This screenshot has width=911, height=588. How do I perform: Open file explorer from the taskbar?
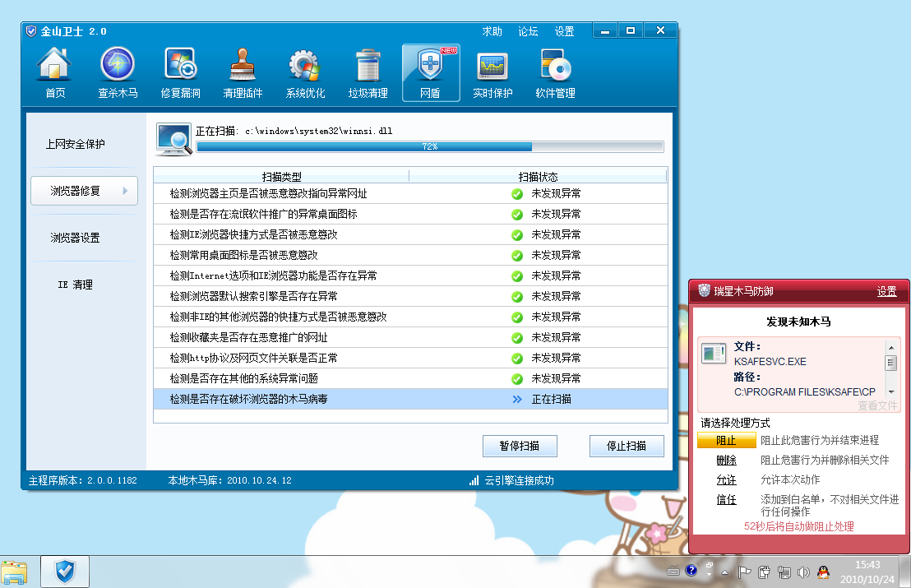pyautogui.click(x=14, y=572)
